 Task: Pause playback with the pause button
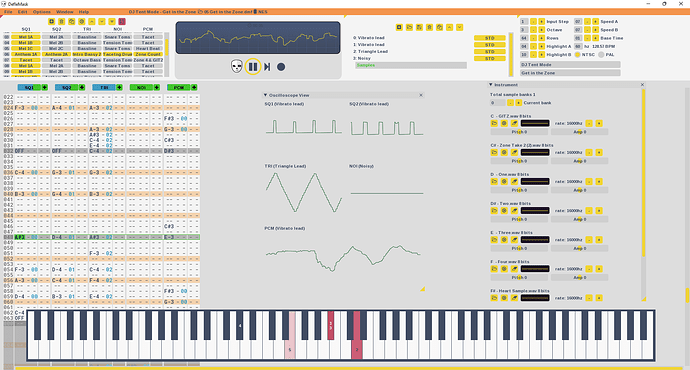(253, 67)
